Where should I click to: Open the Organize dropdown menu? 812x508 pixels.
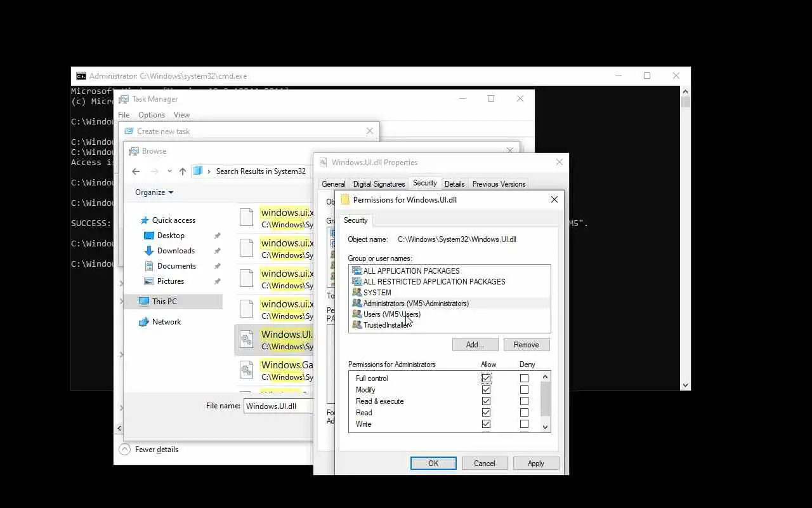click(x=154, y=192)
